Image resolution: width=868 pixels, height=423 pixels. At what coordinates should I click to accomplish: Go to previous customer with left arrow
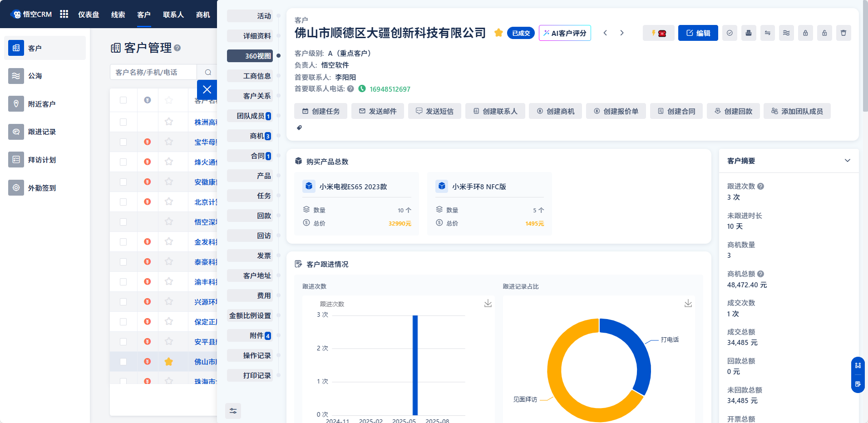tap(605, 33)
